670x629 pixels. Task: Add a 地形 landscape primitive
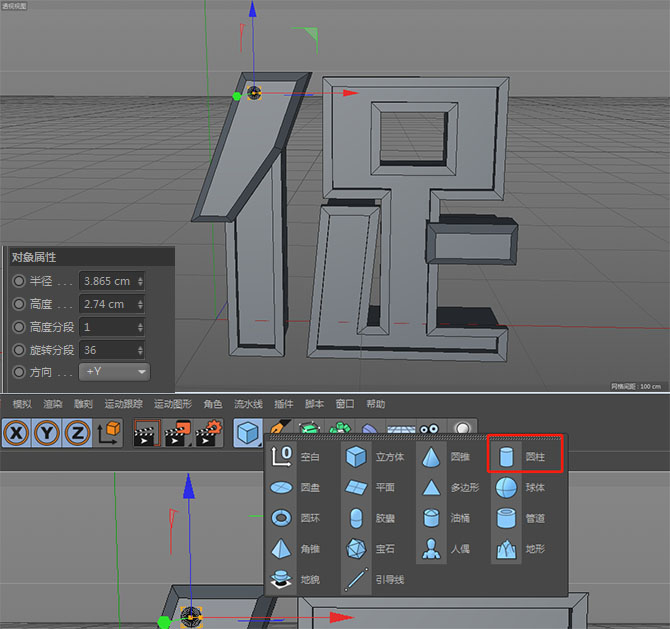[x=520, y=549]
